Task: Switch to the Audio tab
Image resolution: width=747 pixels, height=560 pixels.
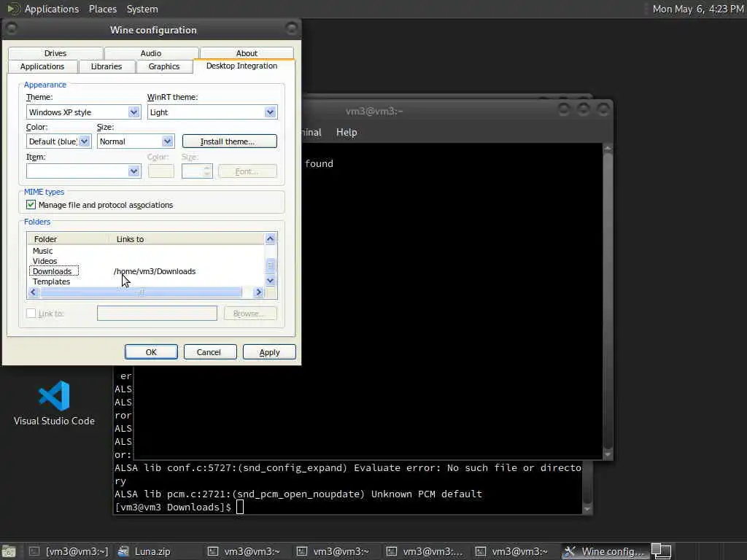Action: [151, 53]
